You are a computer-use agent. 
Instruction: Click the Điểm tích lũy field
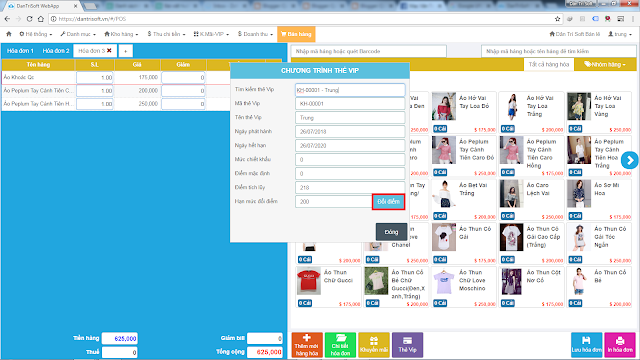coord(350,187)
